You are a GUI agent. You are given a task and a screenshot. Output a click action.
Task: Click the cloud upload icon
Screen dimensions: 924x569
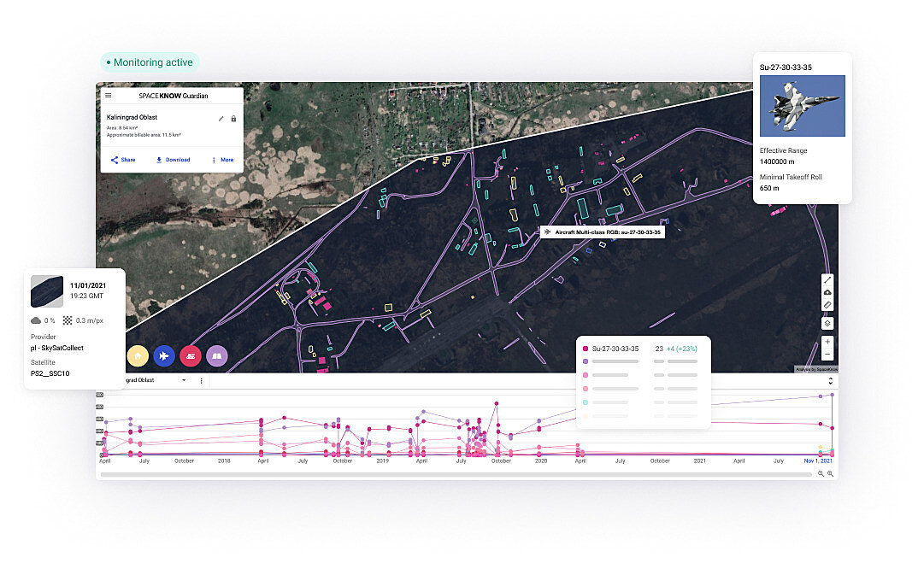827,293
